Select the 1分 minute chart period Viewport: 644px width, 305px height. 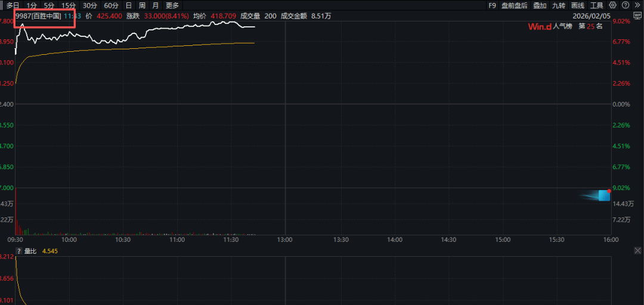click(x=32, y=5)
